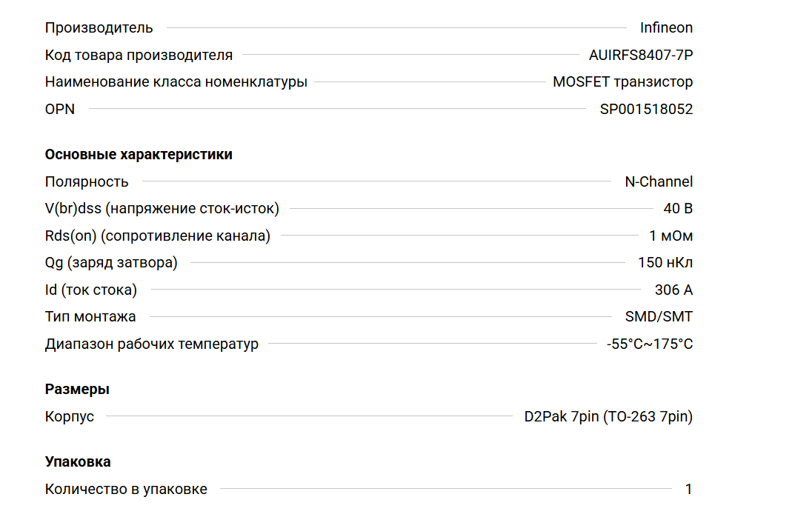Image resolution: width=812 pixels, height=517 pixels.
Task: Click the SP001518052 OPN value
Action: point(646,110)
